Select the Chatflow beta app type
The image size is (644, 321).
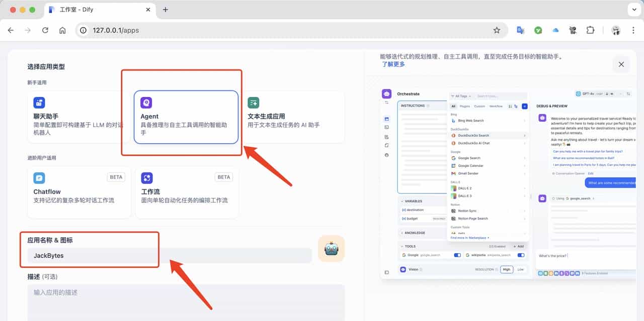tap(79, 192)
